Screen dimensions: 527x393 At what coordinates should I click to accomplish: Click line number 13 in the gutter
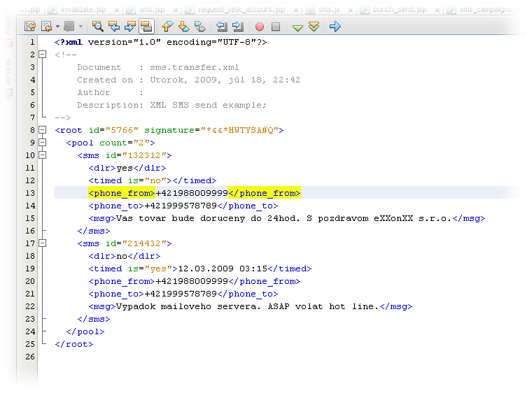point(30,193)
